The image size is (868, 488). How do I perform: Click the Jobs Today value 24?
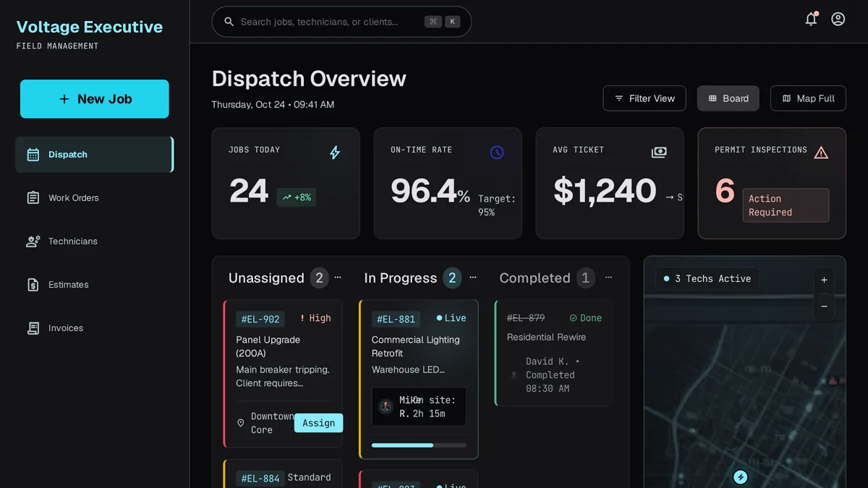point(249,192)
